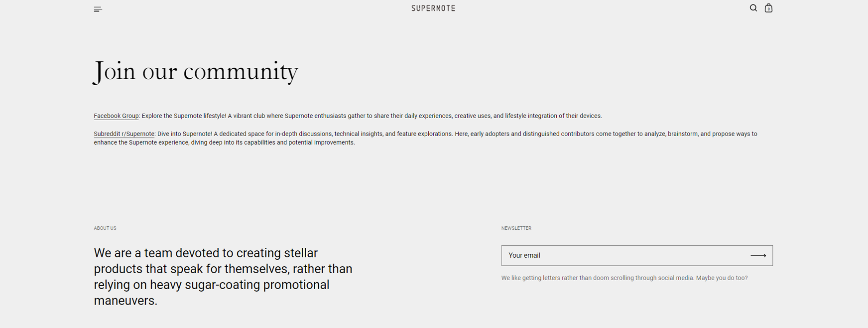Click the phrase Explore the Supernote lifestyle!
The width and height of the screenshot is (868, 328).
[x=184, y=116]
